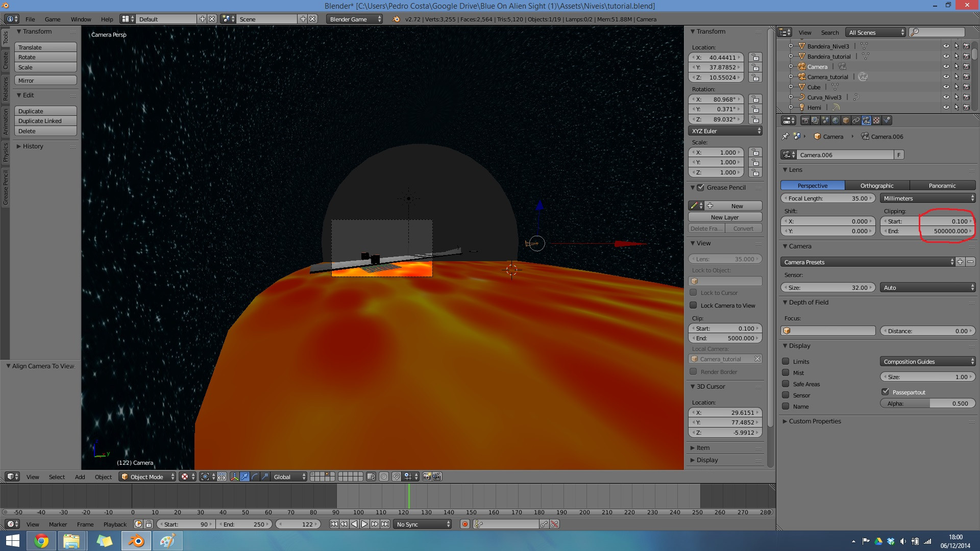Viewport: 980px width, 551px height.
Task: Disable the Passepartout checkbox
Action: [886, 392]
